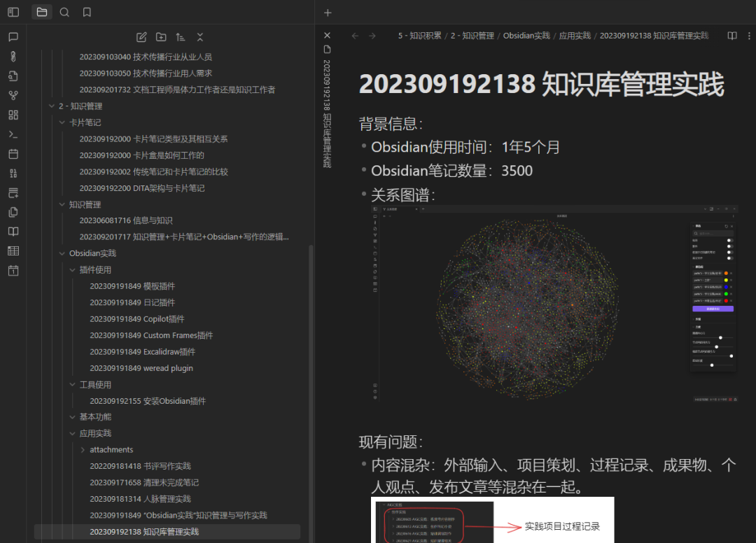Click the calendar day-one ribbon icon
The width and height of the screenshot is (756, 543).
tap(13, 270)
